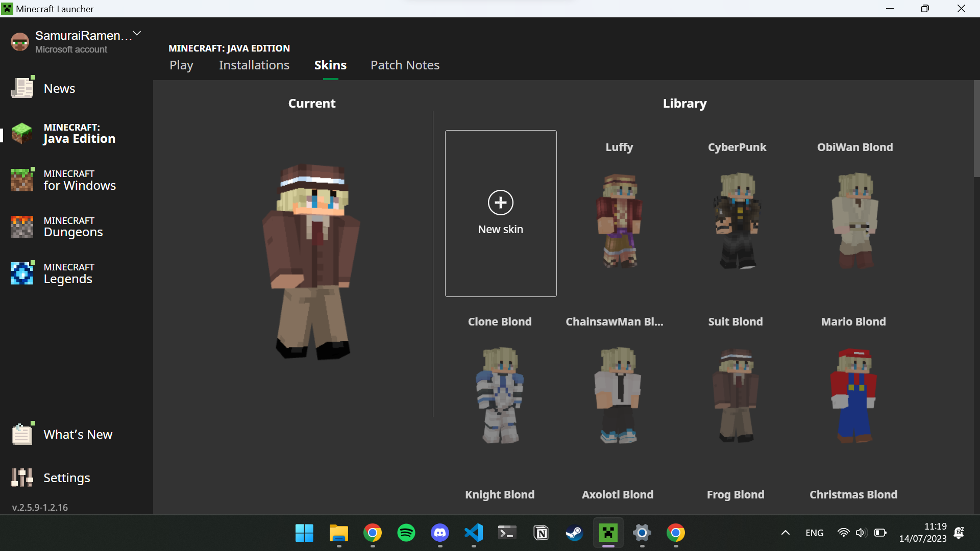The image size is (980, 551).
Task: Open Spotify from the taskbar
Action: click(x=406, y=533)
